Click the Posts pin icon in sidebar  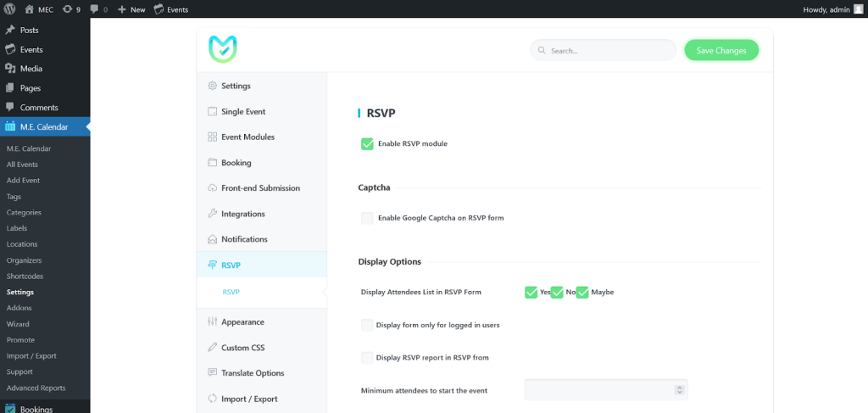10,30
